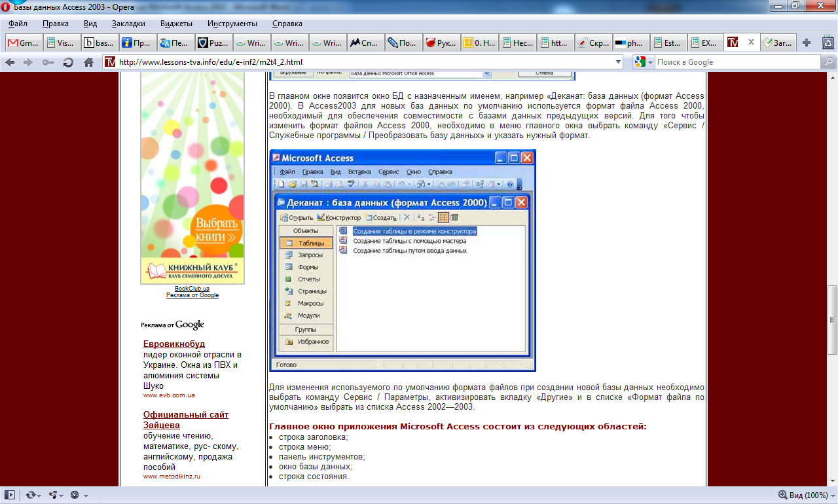Switch to the bas... tab
The width and height of the screenshot is (838, 504).
pyautogui.click(x=100, y=43)
